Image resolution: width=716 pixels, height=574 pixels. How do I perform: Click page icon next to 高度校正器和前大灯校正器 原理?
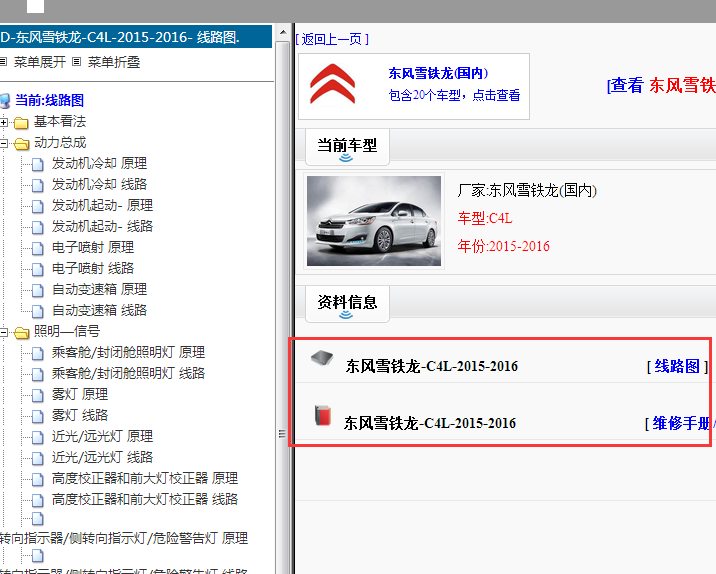[x=38, y=479]
